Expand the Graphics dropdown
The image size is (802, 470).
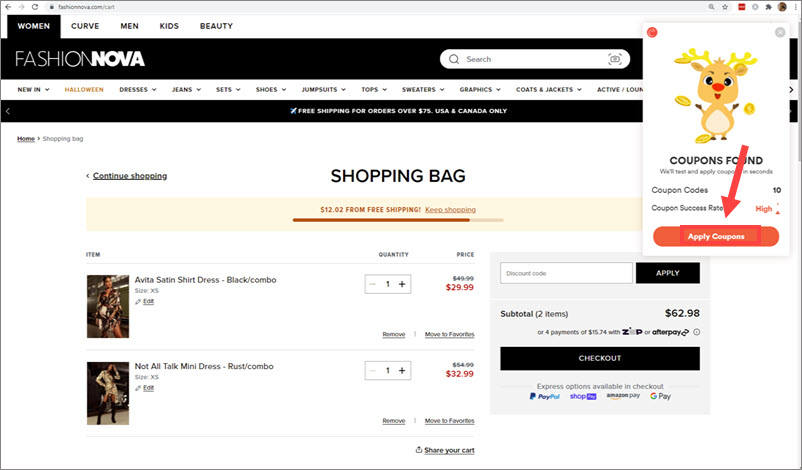point(480,89)
